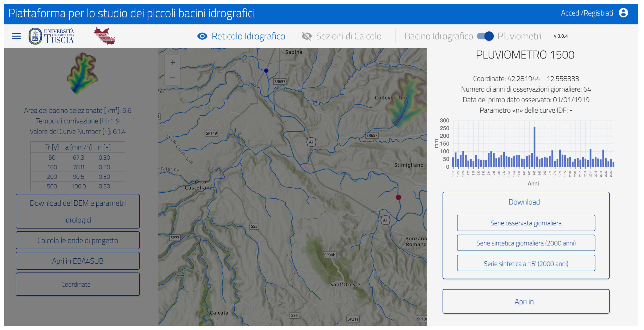This screenshot has width=644, height=330.
Task: Click the Rome Technopole logo
Action: tap(104, 36)
